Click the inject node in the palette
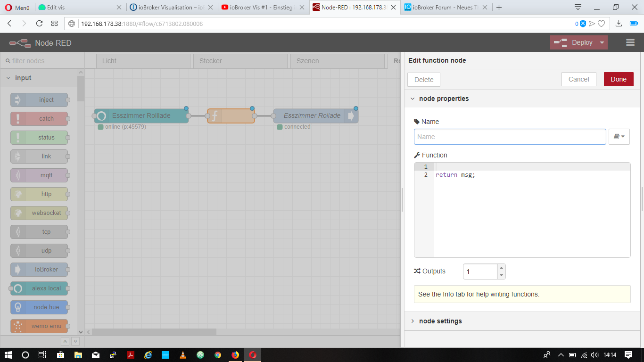Image resolution: width=644 pixels, height=362 pixels. pyautogui.click(x=39, y=100)
